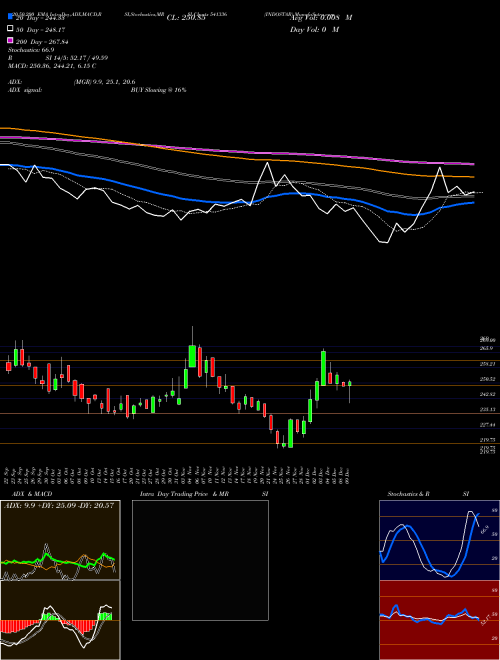Click the 227.44 price axis label
This screenshot has width=500, height=660.
487,425
